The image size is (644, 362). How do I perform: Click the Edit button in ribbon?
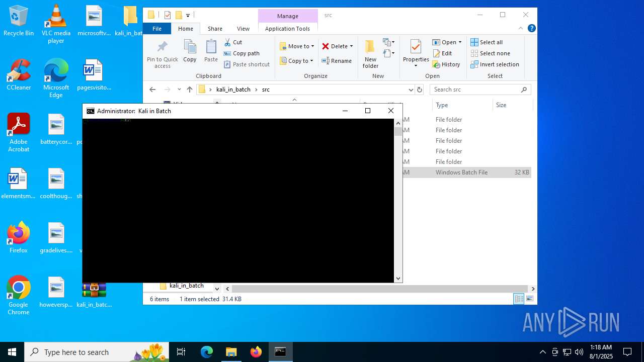pyautogui.click(x=442, y=53)
